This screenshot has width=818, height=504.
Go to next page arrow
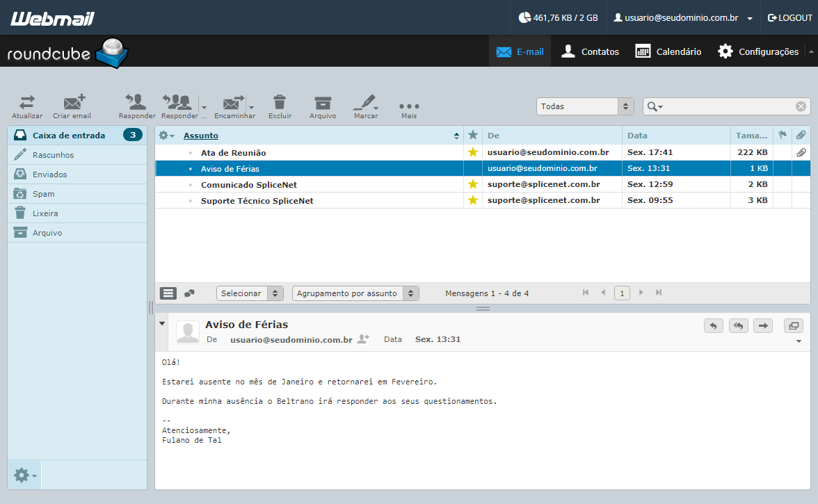point(641,293)
